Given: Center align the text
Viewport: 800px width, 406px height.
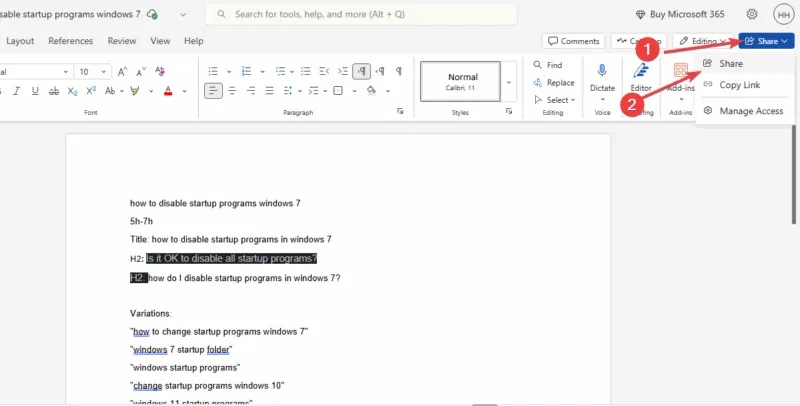Looking at the screenshot, I should [x=232, y=91].
